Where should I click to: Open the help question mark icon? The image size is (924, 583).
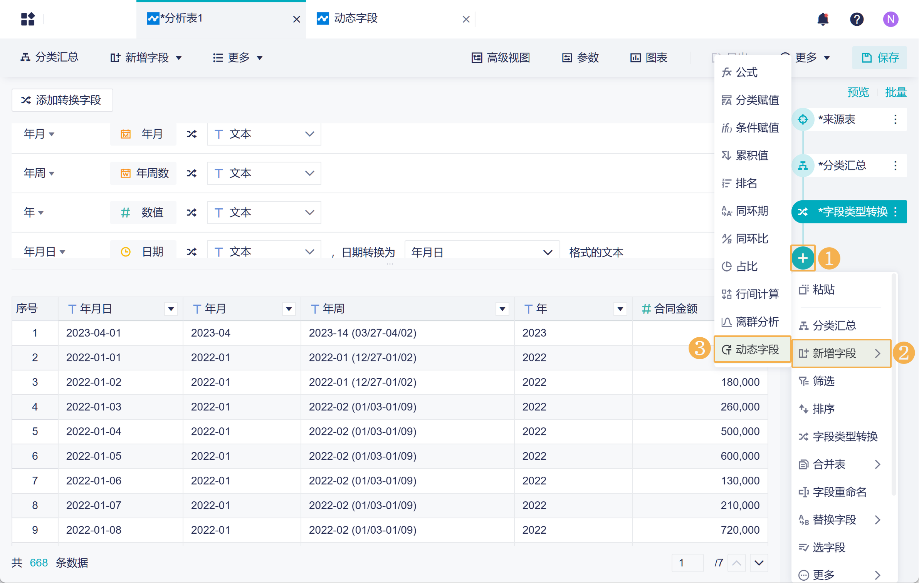click(x=857, y=19)
